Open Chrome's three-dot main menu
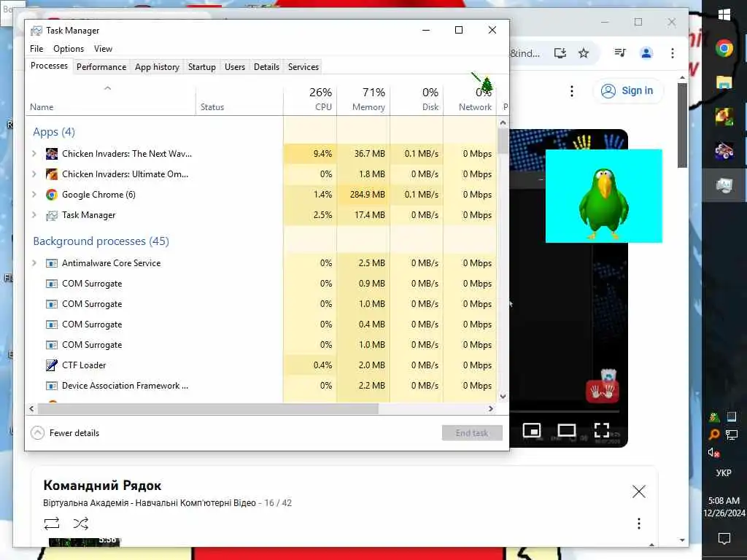747x560 pixels. click(672, 52)
